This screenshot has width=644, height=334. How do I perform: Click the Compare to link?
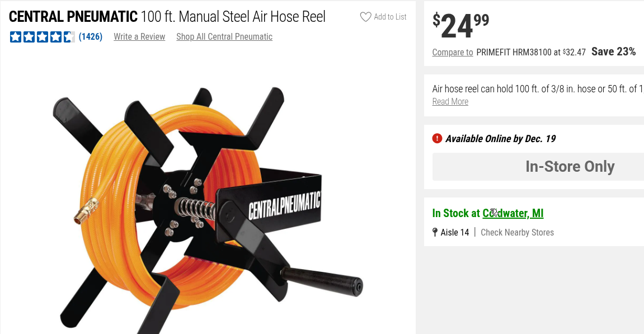pyautogui.click(x=453, y=52)
